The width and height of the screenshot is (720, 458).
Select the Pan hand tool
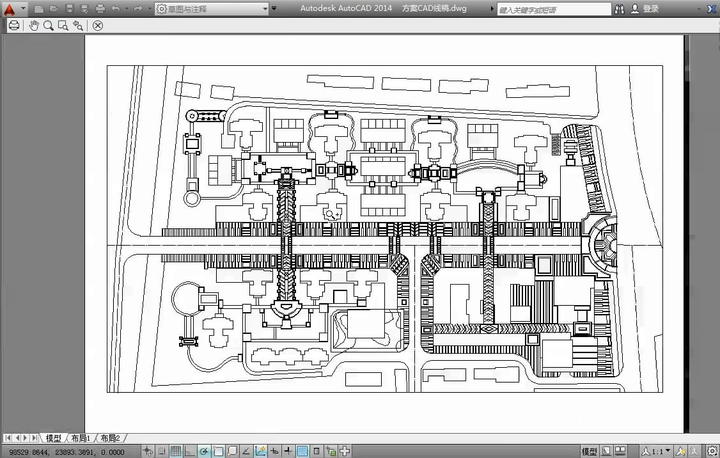(x=34, y=26)
